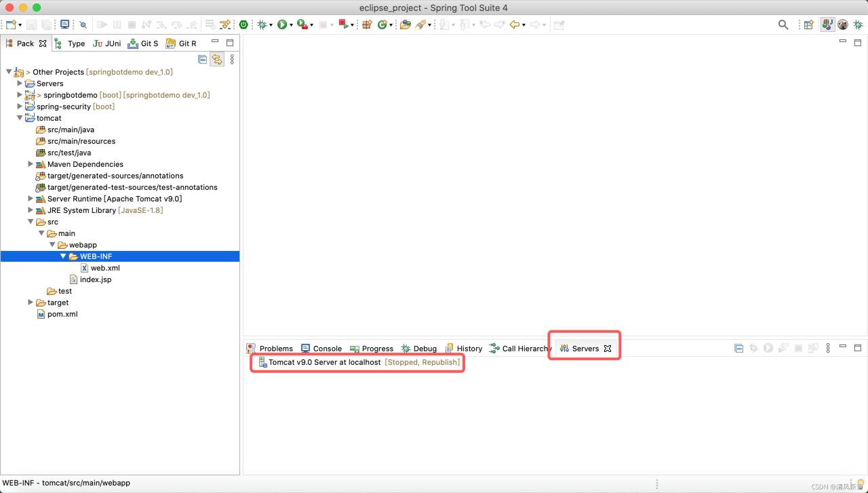868x493 pixels.
Task: Maximize the editor area
Action: [858, 41]
